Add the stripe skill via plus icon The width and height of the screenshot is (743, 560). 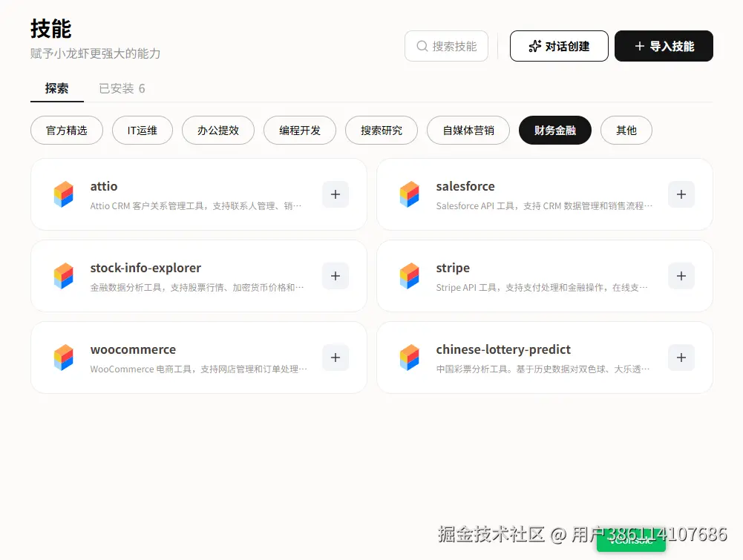(x=681, y=276)
